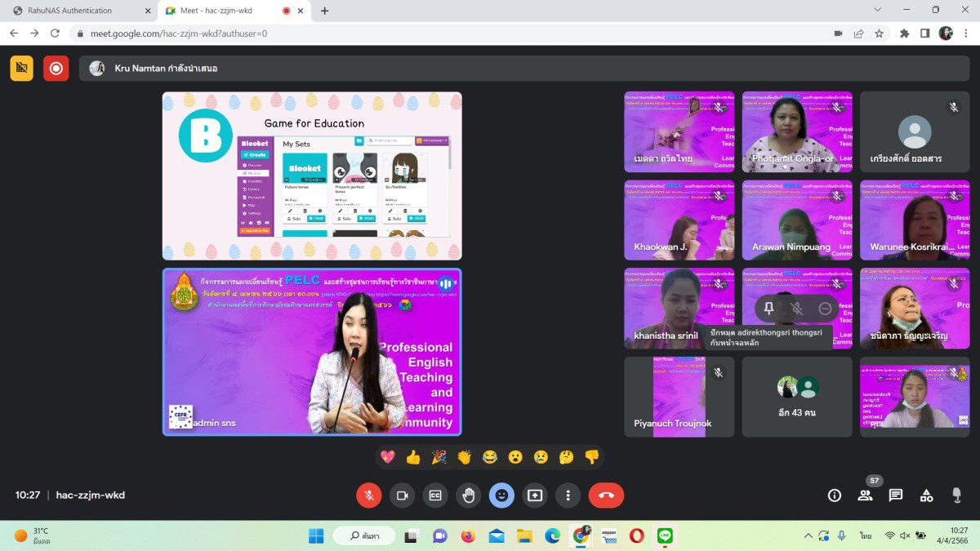This screenshot has height=551, width=980.
Task: Open Chrome three-dot menu
Action: [966, 33]
